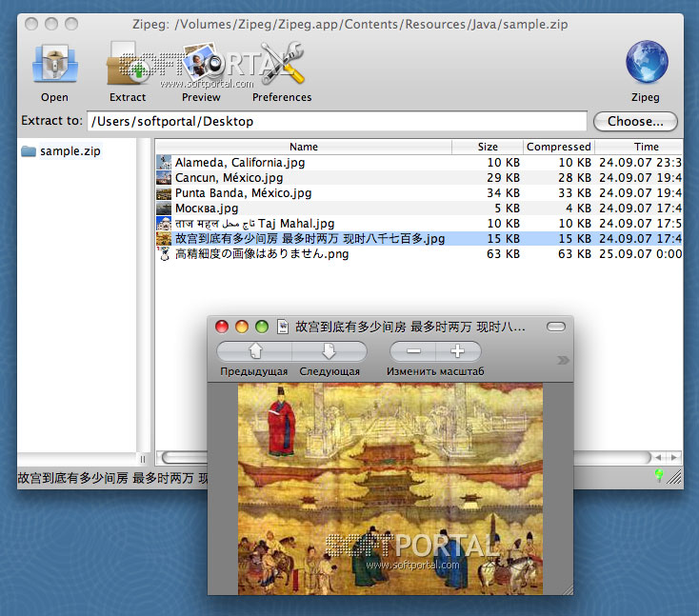The width and height of the screenshot is (699, 616).
Task: Click the file name Punta Banda, México.jpg
Action: [243, 192]
